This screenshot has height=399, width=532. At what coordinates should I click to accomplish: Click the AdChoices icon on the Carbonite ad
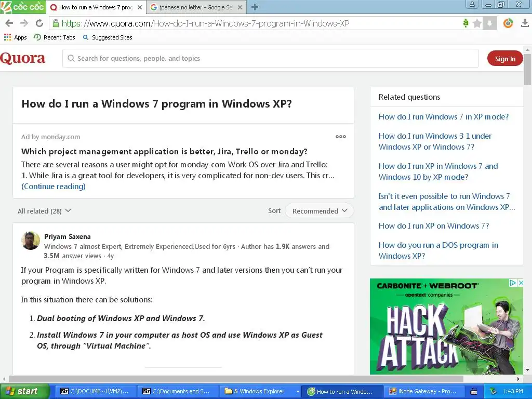click(x=513, y=283)
